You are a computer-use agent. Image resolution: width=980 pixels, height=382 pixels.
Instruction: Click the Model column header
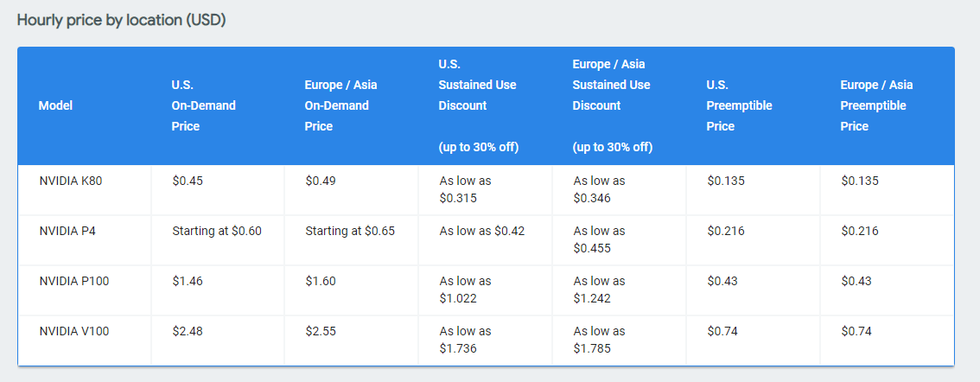click(x=55, y=105)
